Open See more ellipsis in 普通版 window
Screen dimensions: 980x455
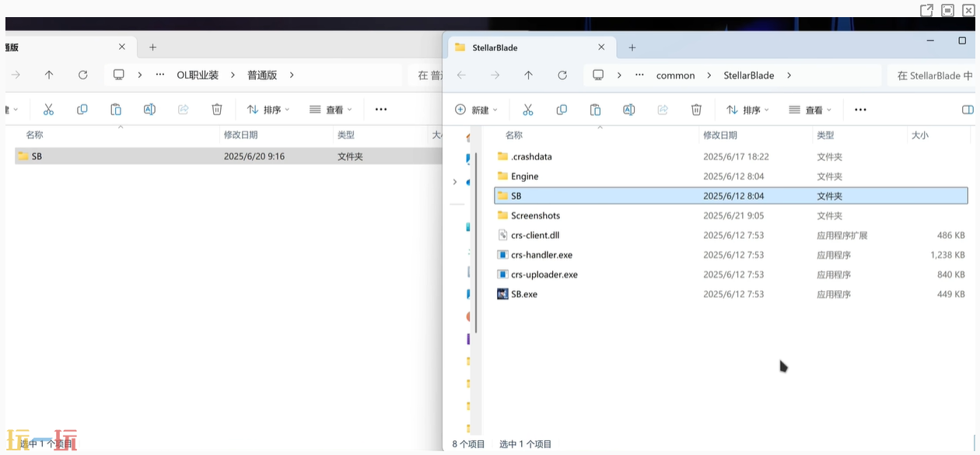381,110
